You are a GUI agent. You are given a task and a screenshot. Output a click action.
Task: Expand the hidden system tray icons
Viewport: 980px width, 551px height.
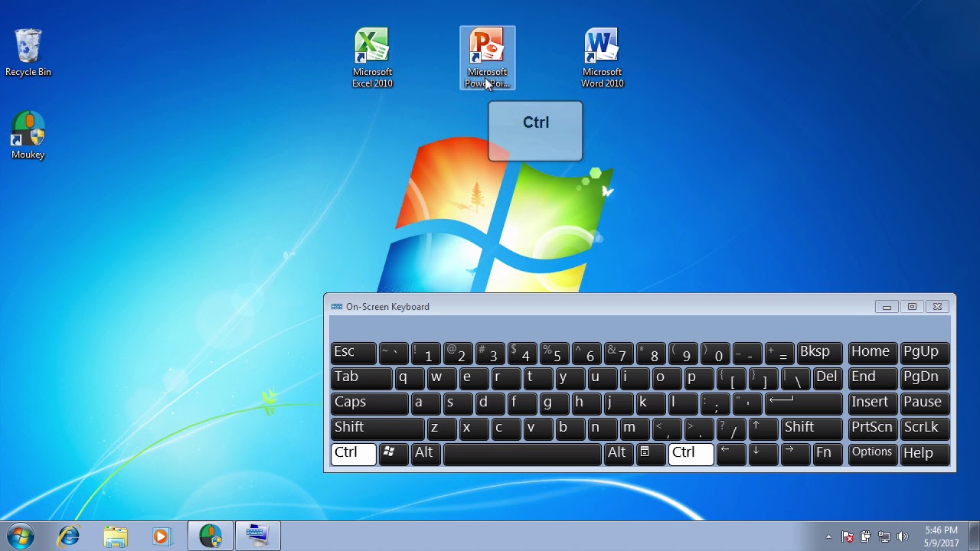click(x=829, y=536)
